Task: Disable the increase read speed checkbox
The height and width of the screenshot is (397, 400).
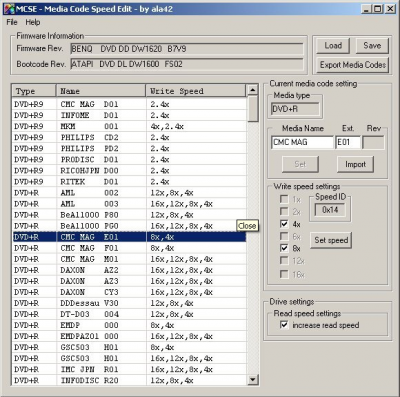Action: point(284,325)
